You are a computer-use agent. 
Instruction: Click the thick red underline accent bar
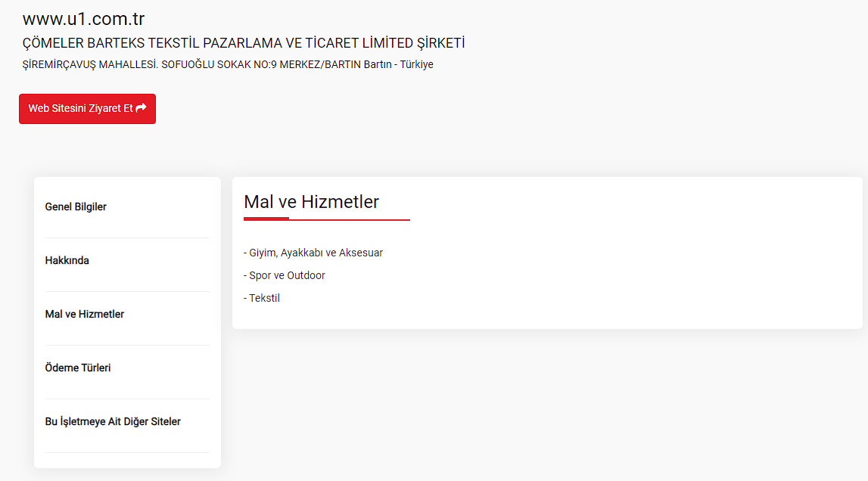pos(266,219)
